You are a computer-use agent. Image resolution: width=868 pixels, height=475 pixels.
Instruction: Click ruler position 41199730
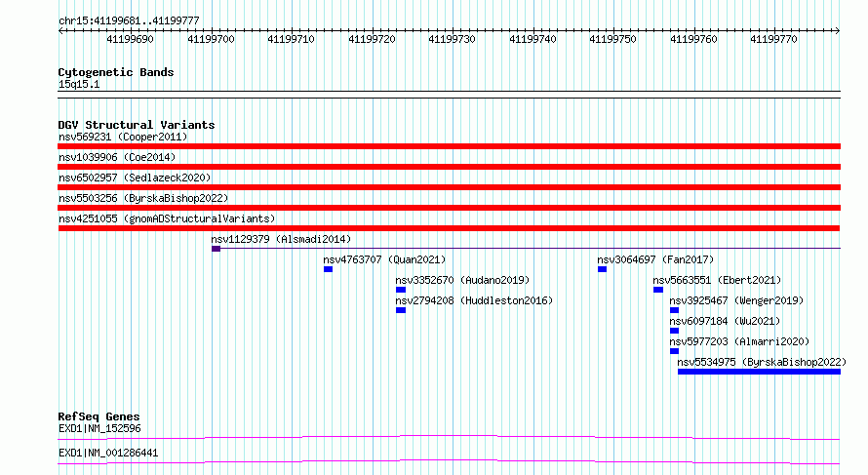(x=453, y=39)
